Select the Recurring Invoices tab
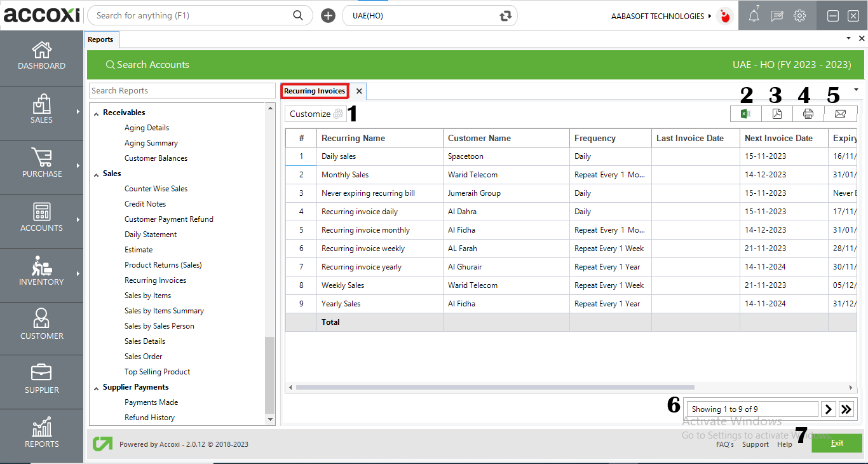The height and width of the screenshot is (464, 868). coord(314,91)
